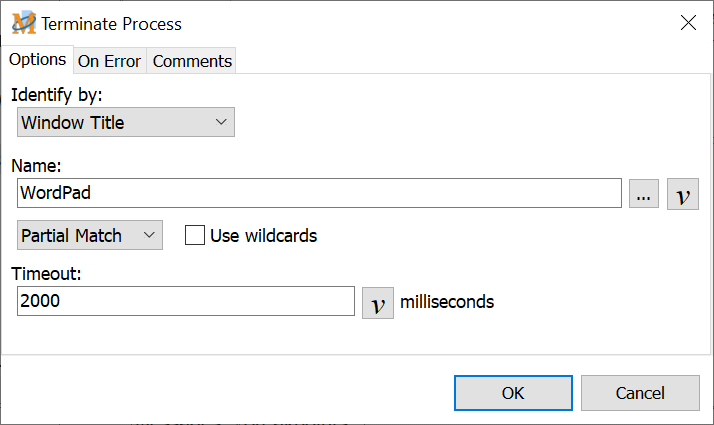
Task: Click the "Timeout:" label text
Action: pyautogui.click(x=44, y=275)
